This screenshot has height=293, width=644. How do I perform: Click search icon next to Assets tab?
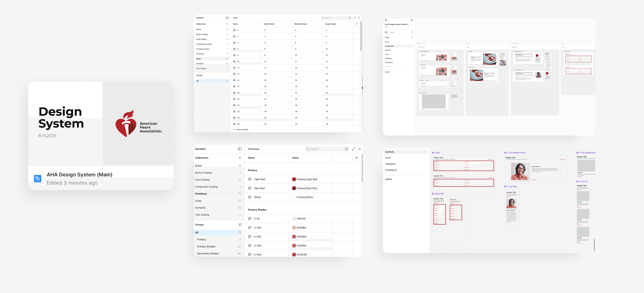click(x=412, y=32)
